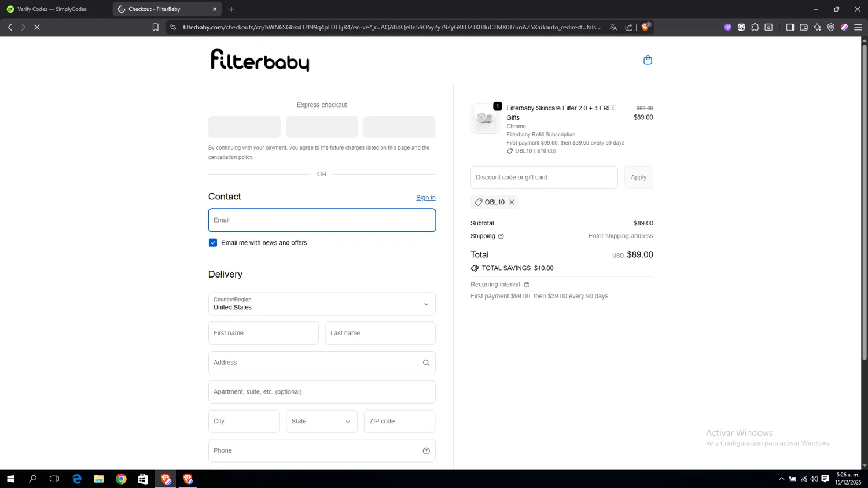Close the Checkout - FilterBaby tab
The height and width of the screenshot is (488, 868).
215,9
